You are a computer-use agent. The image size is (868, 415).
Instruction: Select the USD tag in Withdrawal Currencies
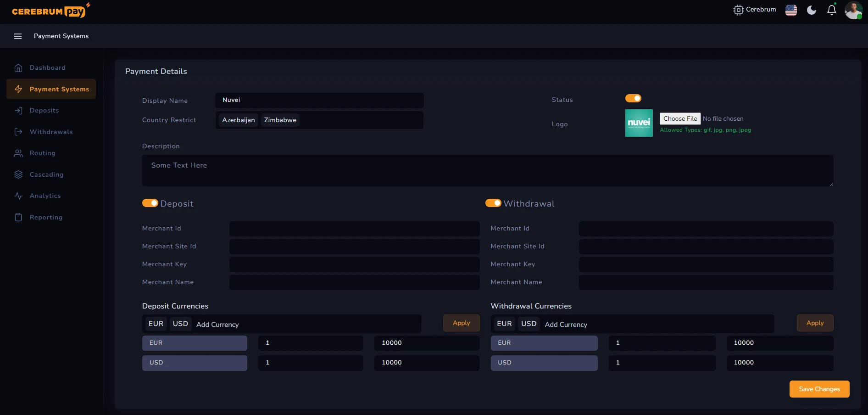pos(529,324)
